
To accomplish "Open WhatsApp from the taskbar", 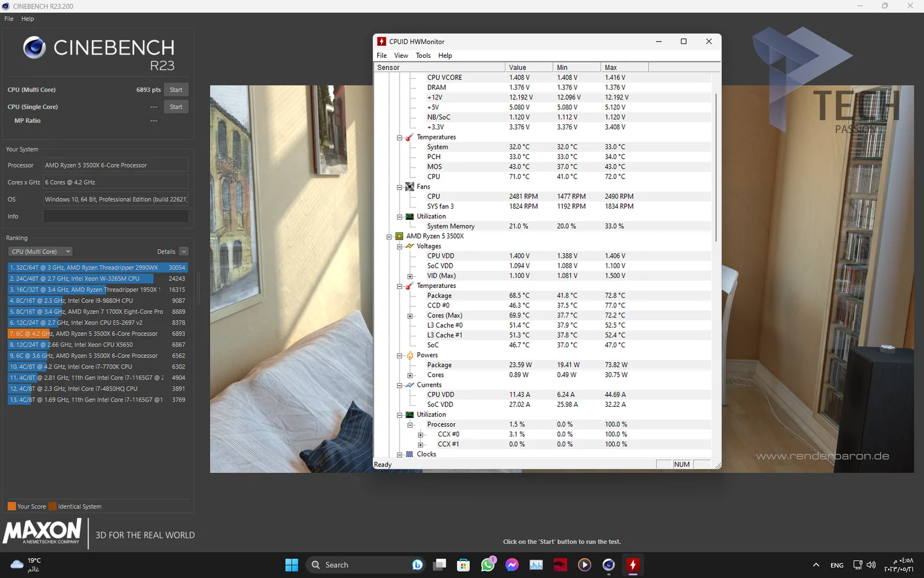I will coord(488,565).
